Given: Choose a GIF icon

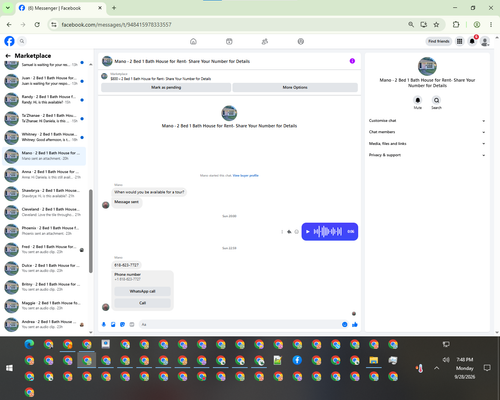Looking at the screenshot, I should pyautogui.click(x=132, y=324).
